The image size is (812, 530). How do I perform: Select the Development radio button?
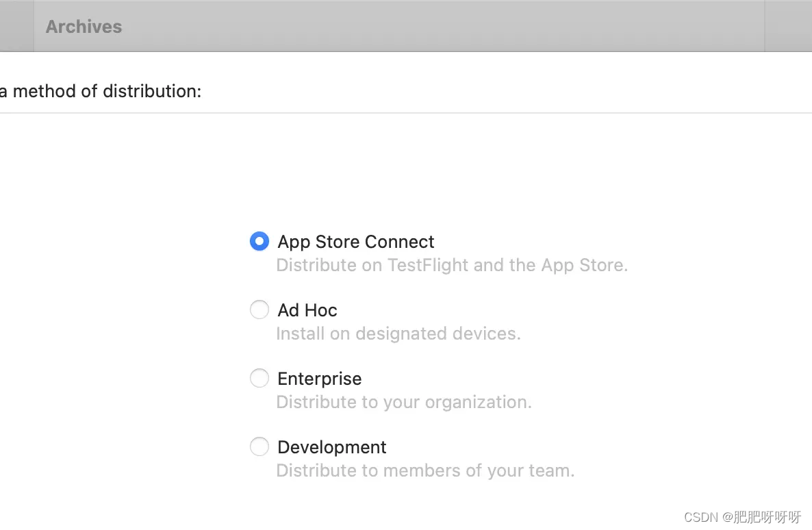(259, 446)
